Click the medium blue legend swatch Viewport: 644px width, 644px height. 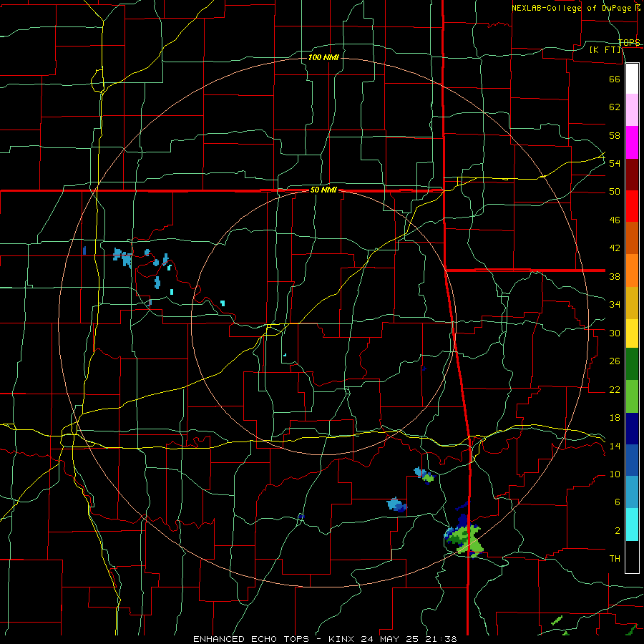[632, 460]
